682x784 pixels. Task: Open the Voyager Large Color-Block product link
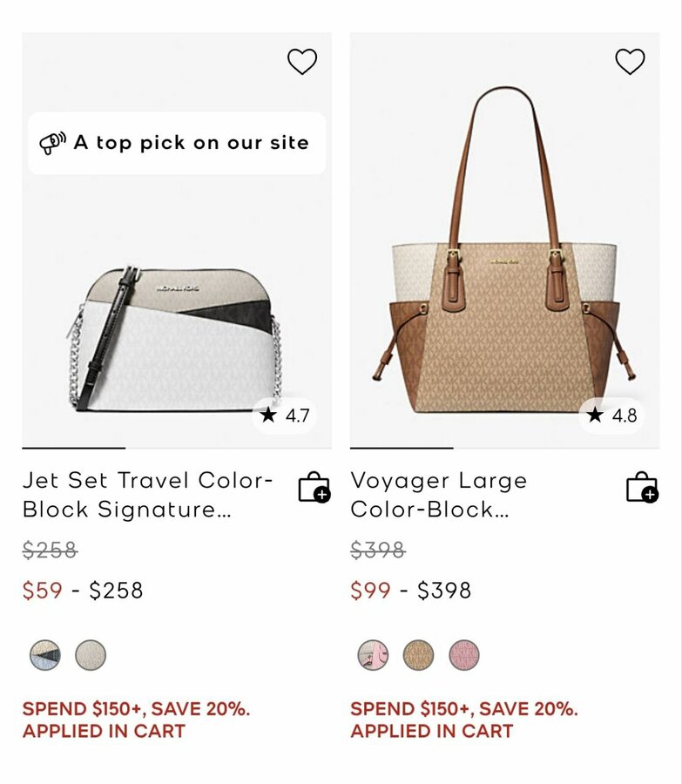point(439,495)
